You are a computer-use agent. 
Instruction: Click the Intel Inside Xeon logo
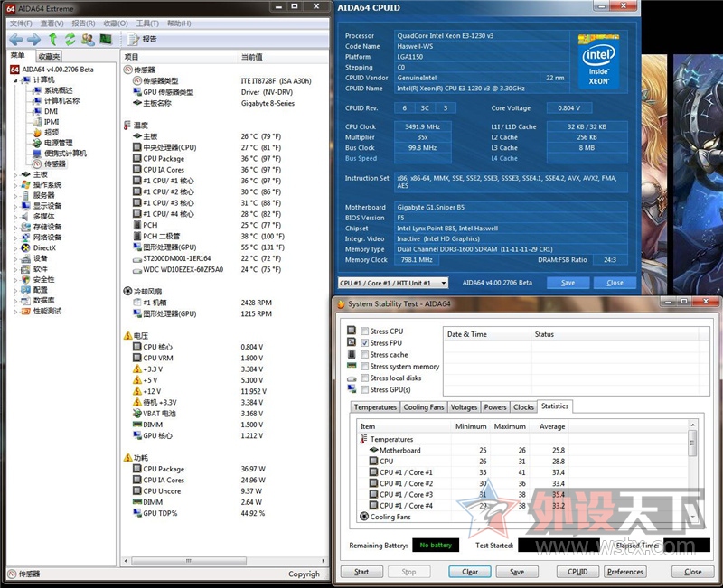click(x=598, y=61)
